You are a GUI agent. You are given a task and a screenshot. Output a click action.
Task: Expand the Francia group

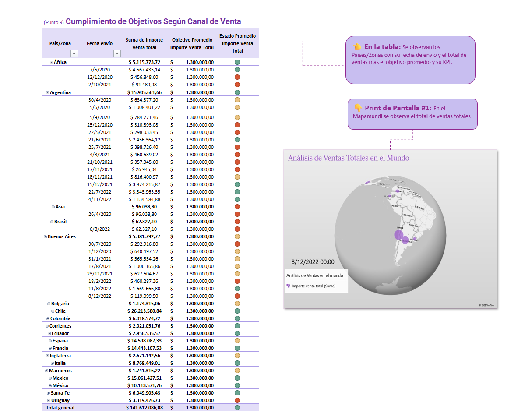50,348
